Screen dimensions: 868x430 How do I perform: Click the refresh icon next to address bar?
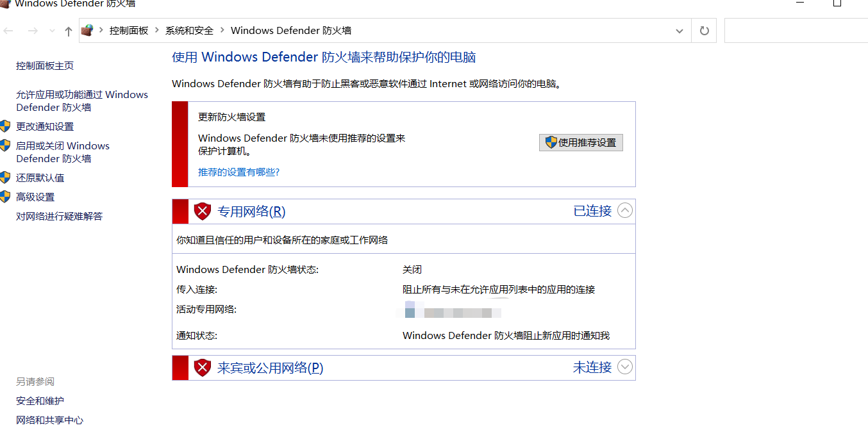[x=703, y=30]
